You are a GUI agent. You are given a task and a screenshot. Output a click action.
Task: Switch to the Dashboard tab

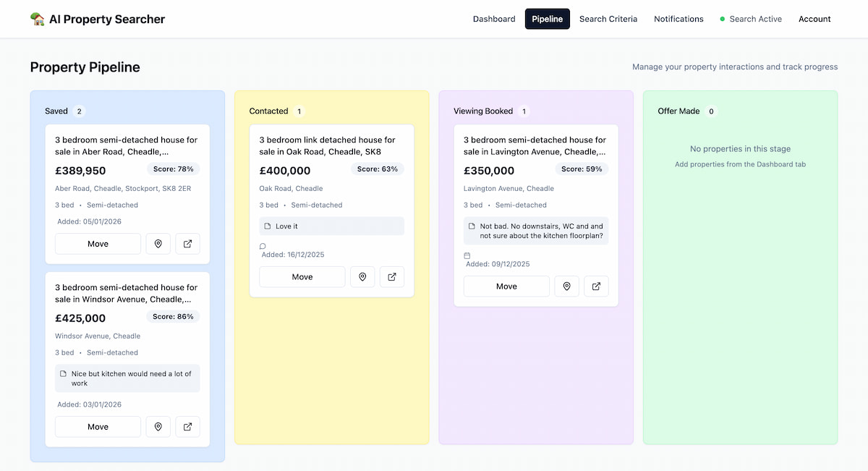pos(494,19)
